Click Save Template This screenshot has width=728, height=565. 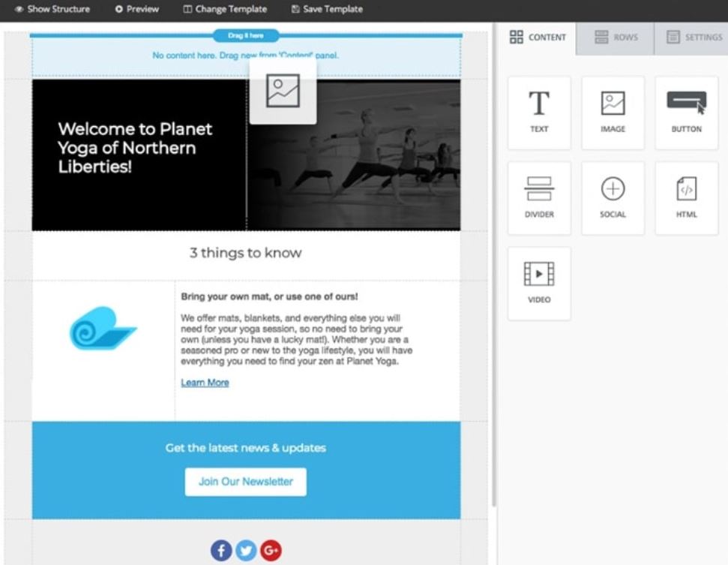[x=328, y=9]
